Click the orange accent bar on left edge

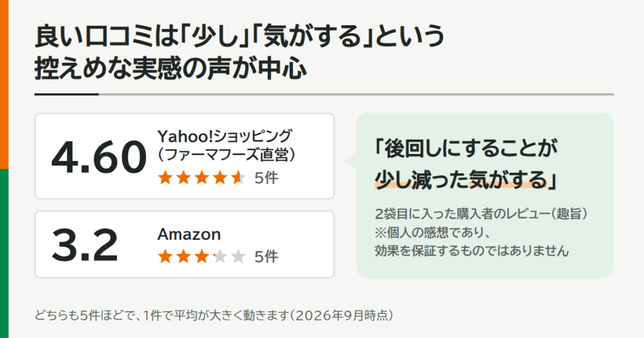tap(4, 84)
